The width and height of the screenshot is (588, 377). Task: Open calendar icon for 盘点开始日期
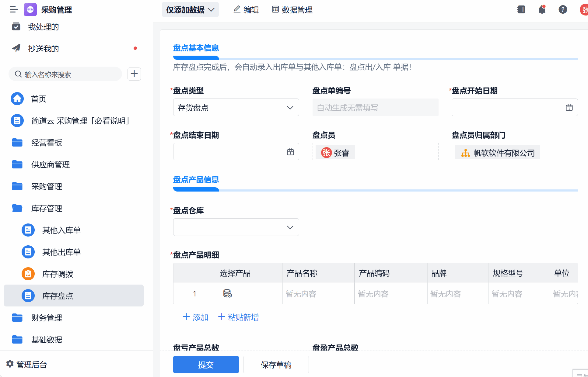click(569, 108)
